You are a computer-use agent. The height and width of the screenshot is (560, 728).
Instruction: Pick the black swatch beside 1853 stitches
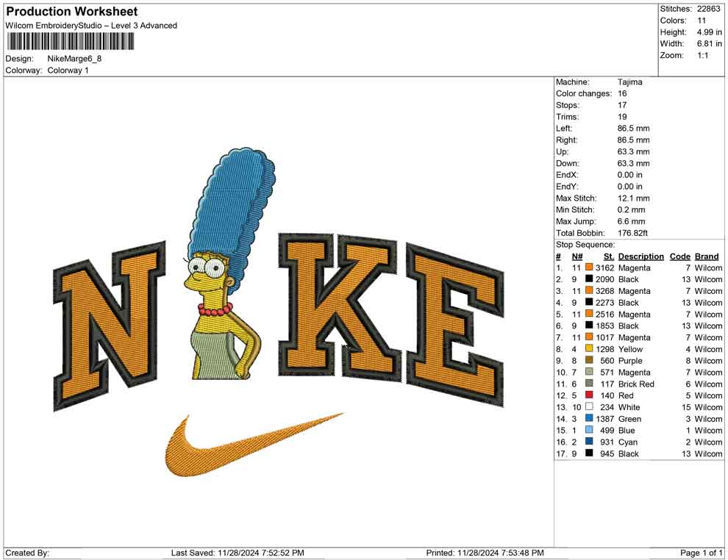(589, 326)
